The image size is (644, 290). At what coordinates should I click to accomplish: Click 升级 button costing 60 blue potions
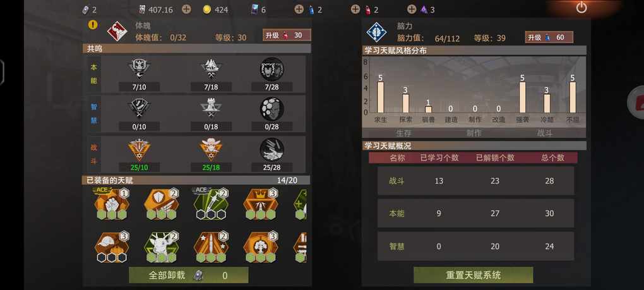[x=549, y=37]
